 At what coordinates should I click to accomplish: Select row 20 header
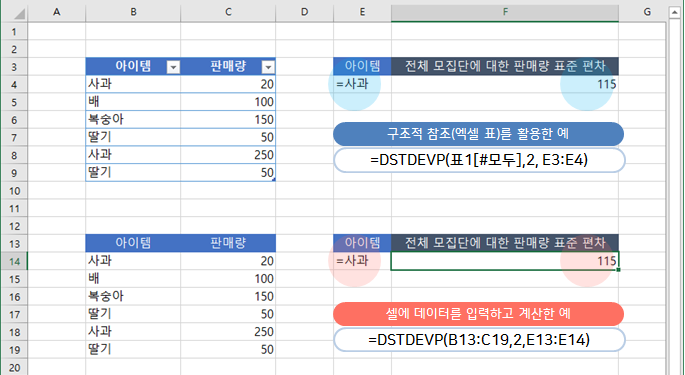14,368
